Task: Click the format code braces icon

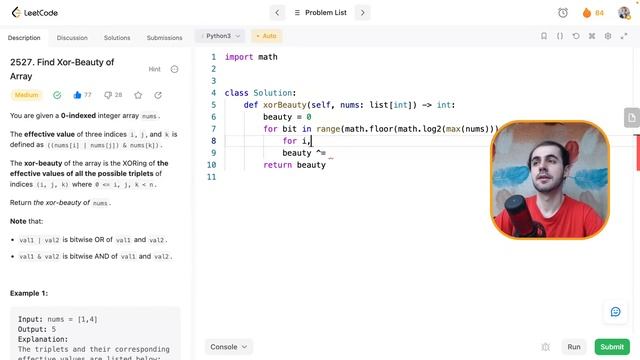Action: tap(560, 36)
